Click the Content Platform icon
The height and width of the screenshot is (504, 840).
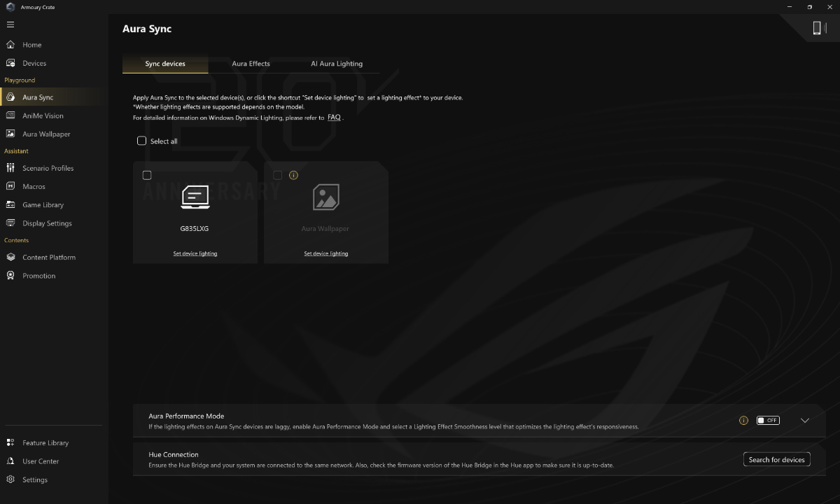tap(10, 257)
